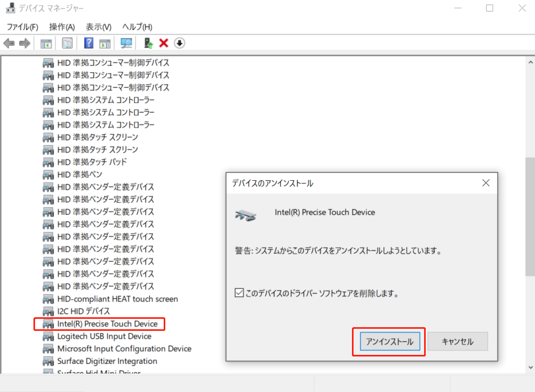Open the blue question mark Help icon

tap(89, 43)
